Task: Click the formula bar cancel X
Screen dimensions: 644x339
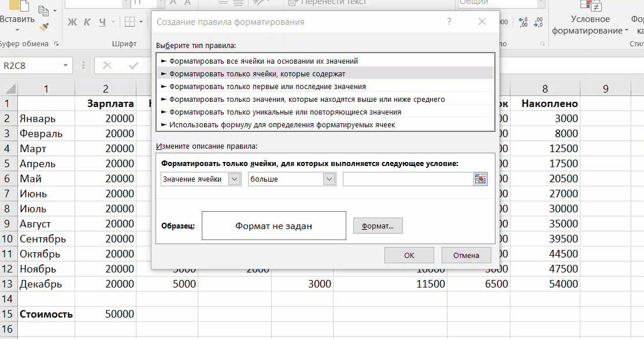Action: pos(107,65)
